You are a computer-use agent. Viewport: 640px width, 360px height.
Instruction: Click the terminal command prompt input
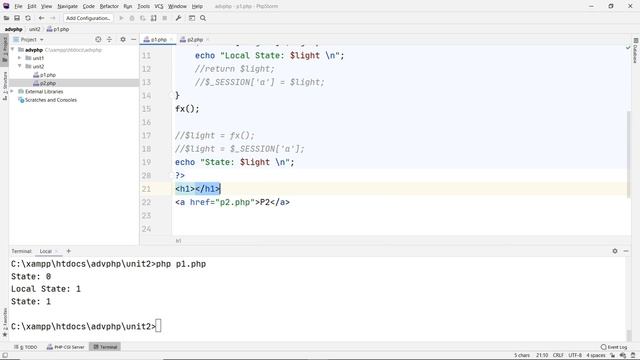point(158,326)
